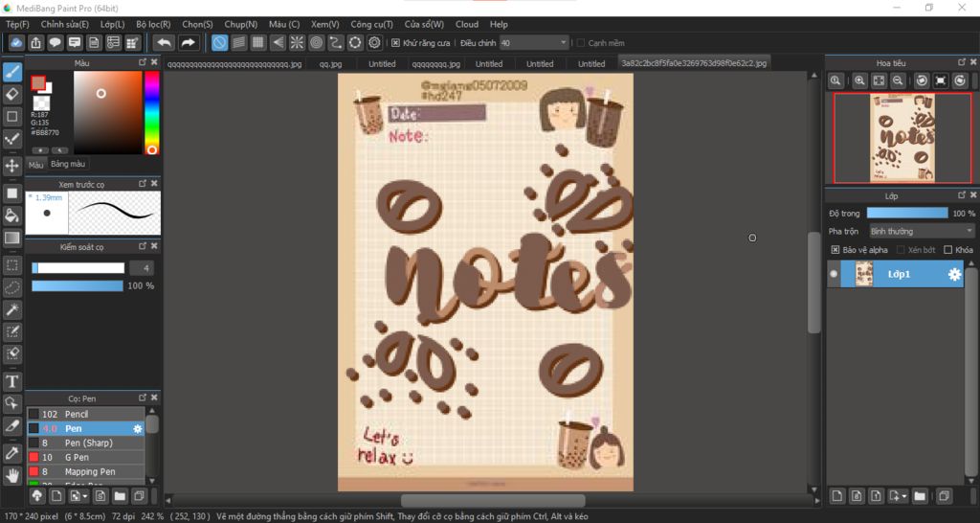Enable vanishing point snap
The width and height of the screenshot is (980, 523).
(278, 42)
